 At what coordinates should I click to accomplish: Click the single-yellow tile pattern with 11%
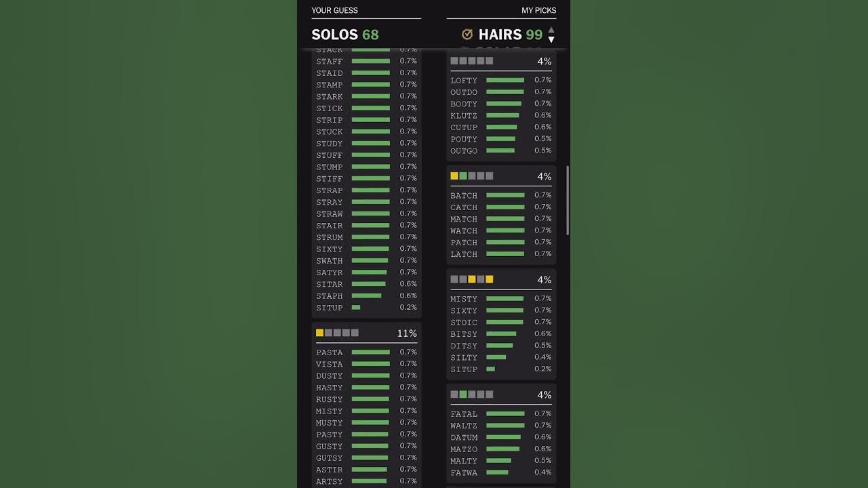[x=337, y=333]
